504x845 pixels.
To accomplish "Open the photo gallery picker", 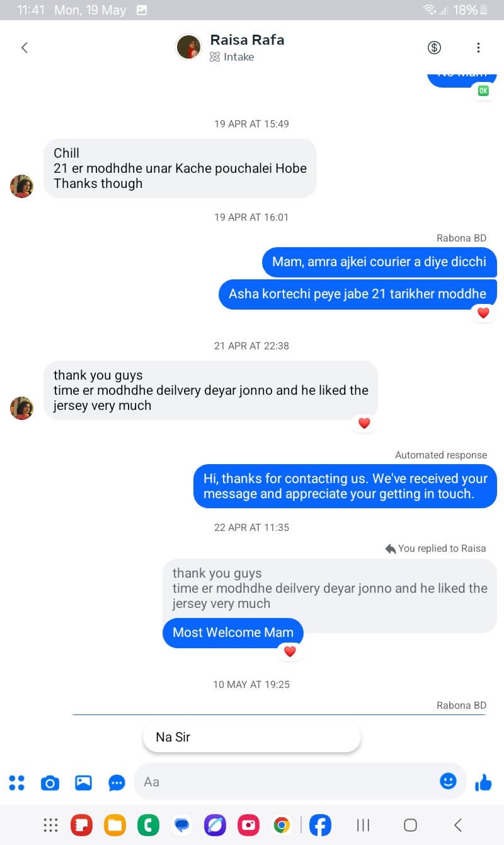I will tap(83, 783).
